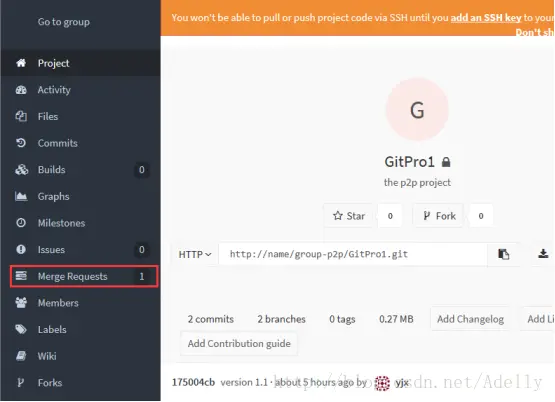The height and width of the screenshot is (402, 555).
Task: Open the 175004cb commit link
Action: (x=193, y=383)
